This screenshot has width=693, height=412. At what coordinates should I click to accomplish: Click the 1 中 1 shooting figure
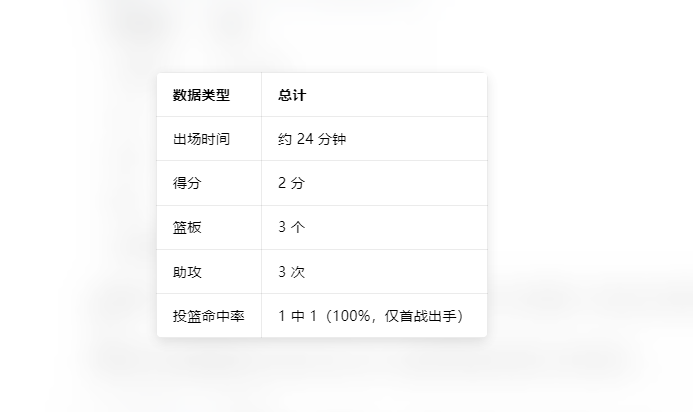click(297, 316)
